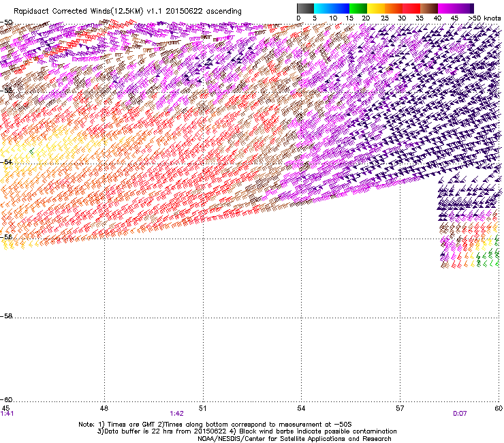Image resolution: width=504 pixels, height=443 pixels.
Task: Click the legend label '25'
Action: coord(385,18)
